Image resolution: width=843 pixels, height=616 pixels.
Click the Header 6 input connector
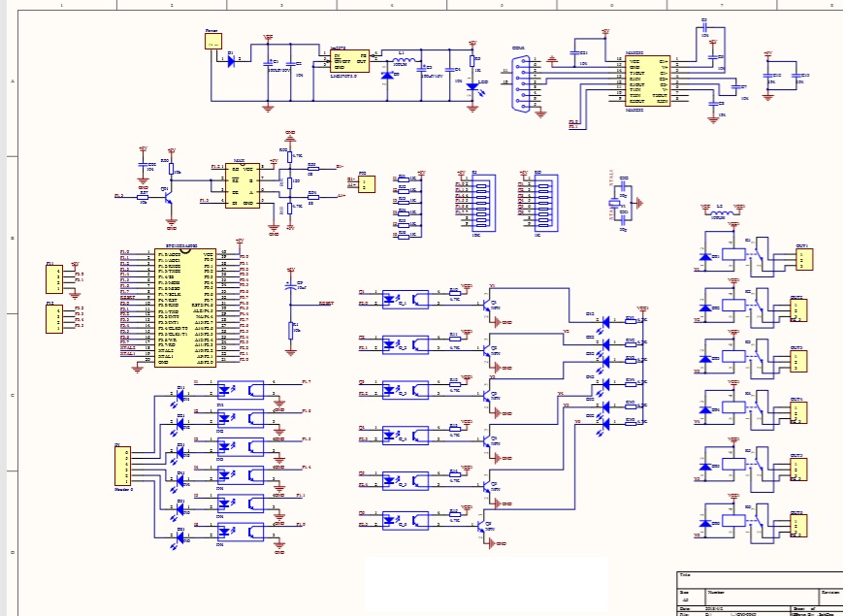point(123,466)
